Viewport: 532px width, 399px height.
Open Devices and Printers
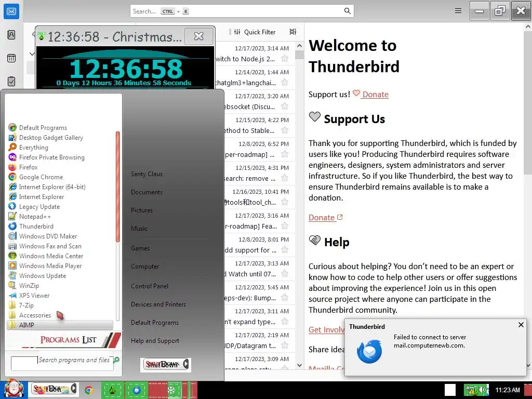pos(158,304)
